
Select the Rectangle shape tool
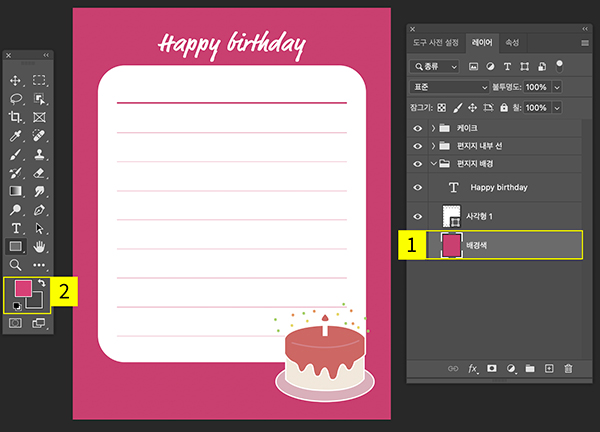pyautogui.click(x=15, y=246)
